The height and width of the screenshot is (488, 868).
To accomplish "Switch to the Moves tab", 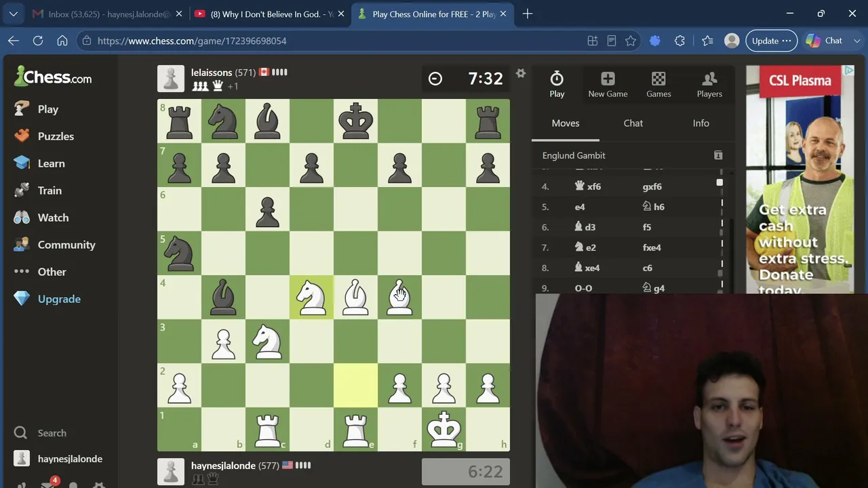I will click(x=566, y=123).
